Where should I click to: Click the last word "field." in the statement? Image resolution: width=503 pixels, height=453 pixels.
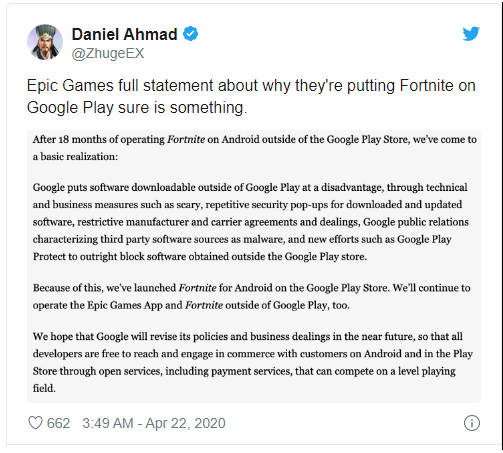pos(44,388)
